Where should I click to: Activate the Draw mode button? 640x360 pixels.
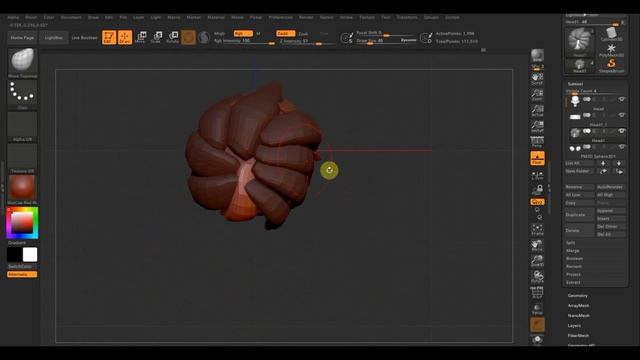[x=125, y=37]
